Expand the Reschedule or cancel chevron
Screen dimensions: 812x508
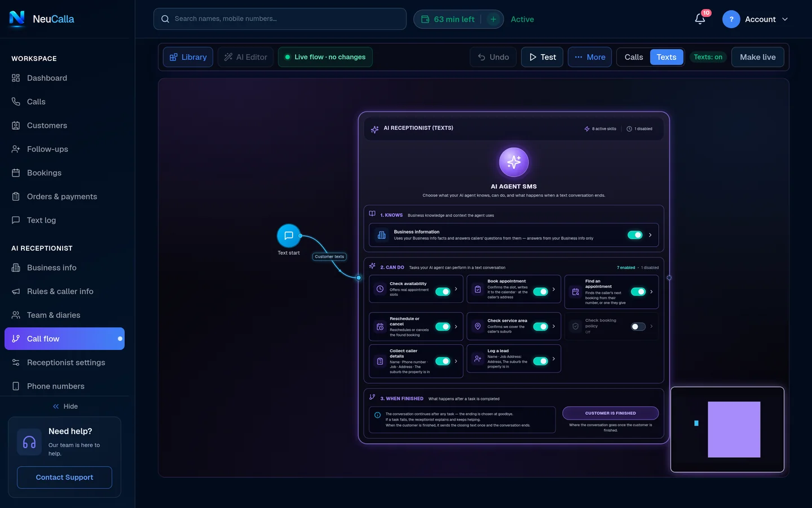point(456,326)
